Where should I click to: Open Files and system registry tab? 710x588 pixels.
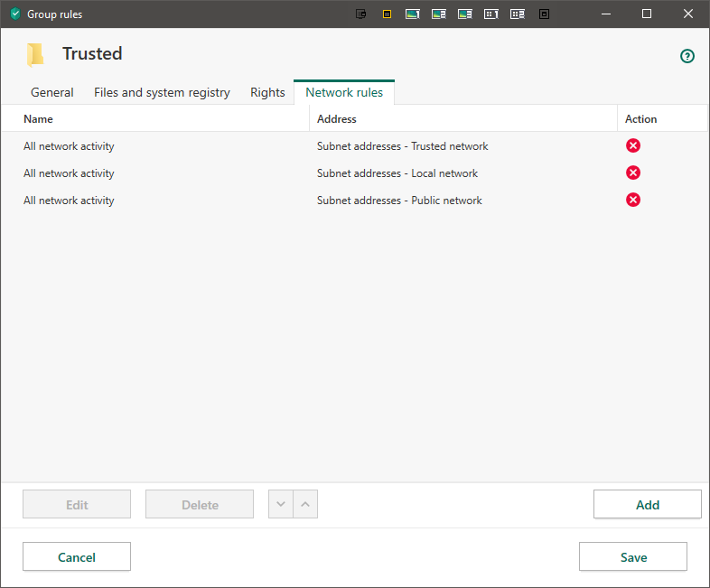(162, 92)
